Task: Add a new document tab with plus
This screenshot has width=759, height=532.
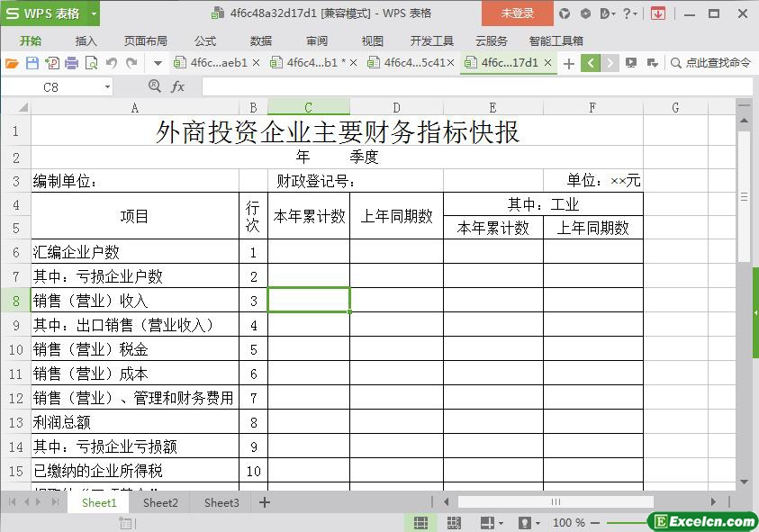Action: click(569, 63)
